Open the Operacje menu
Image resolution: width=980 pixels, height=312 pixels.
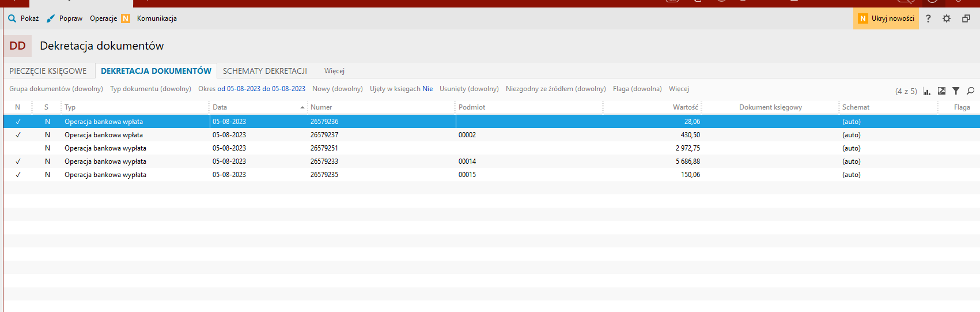coord(103,18)
